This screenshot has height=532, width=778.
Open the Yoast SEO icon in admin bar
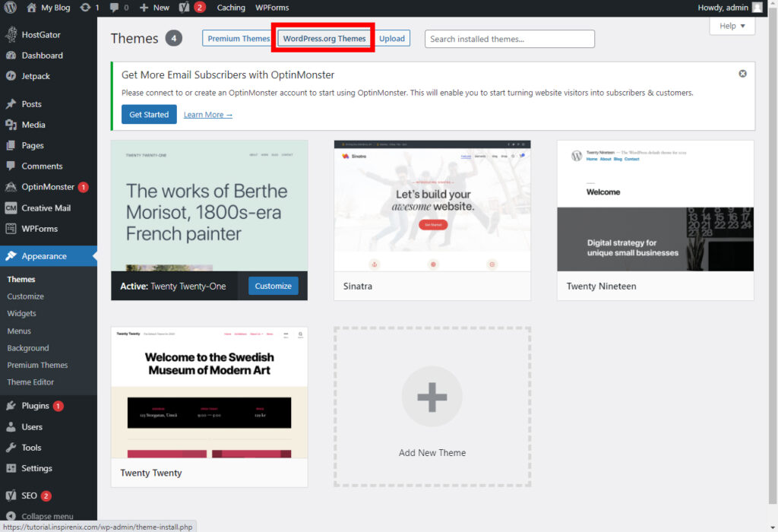point(184,8)
